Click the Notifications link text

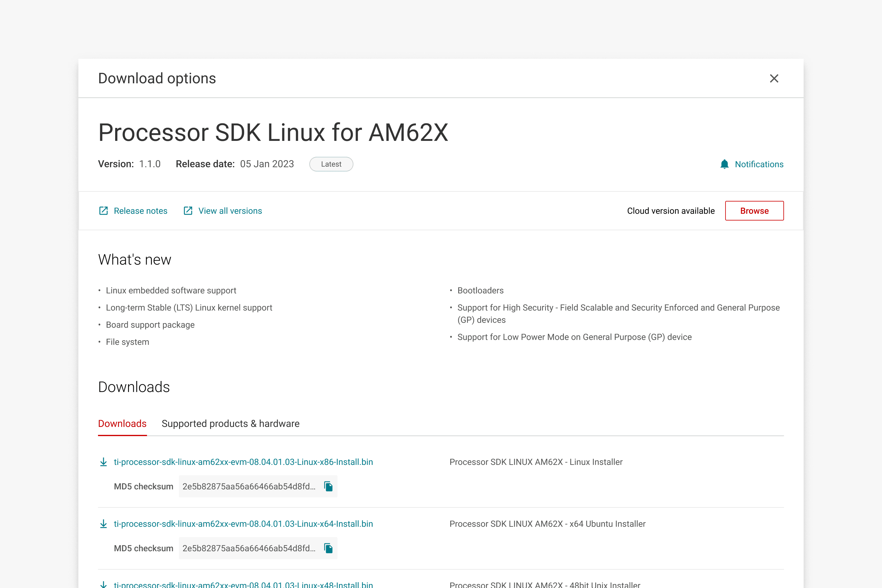click(x=759, y=164)
